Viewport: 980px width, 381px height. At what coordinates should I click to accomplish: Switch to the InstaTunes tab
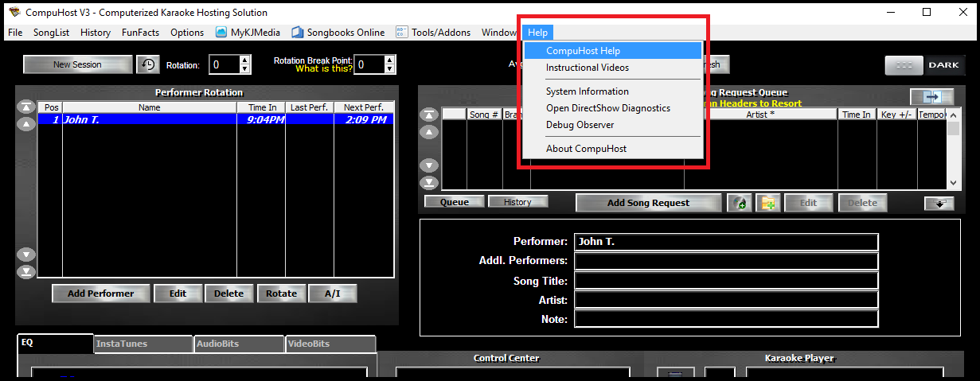(143, 344)
